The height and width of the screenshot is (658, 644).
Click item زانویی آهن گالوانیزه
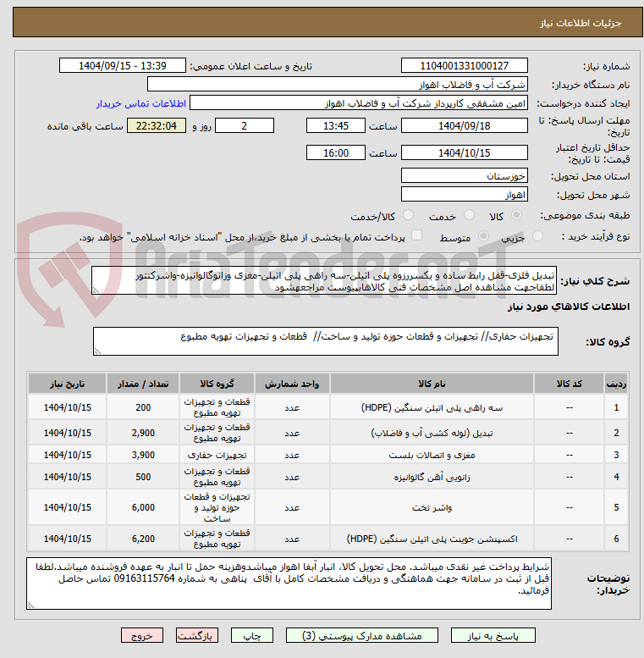[432, 477]
